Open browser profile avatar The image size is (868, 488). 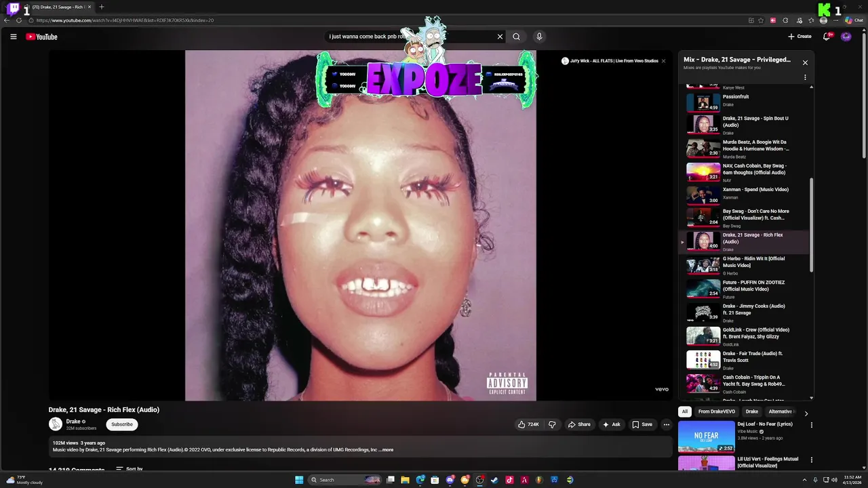823,20
